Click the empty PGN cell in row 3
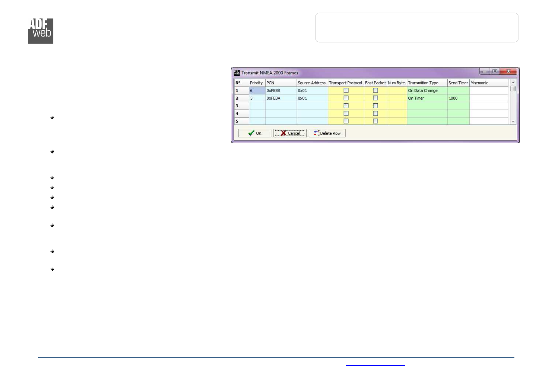 click(281, 106)
